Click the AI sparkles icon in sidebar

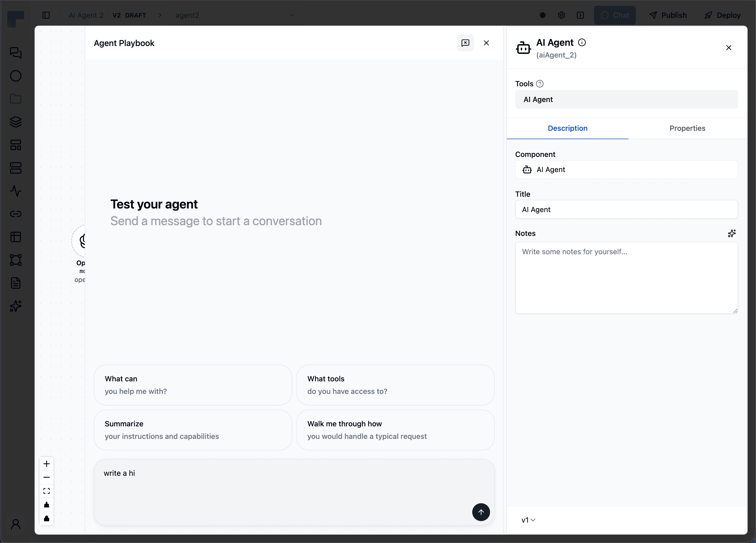[16, 306]
